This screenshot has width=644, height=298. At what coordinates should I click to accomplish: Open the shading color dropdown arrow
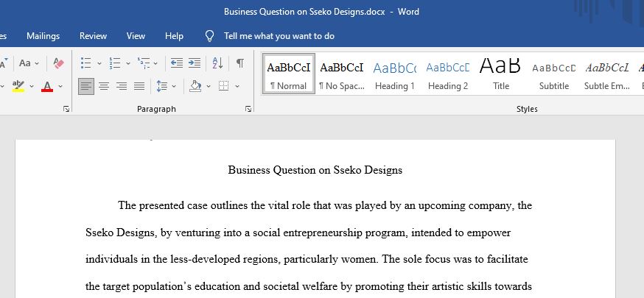point(209,87)
